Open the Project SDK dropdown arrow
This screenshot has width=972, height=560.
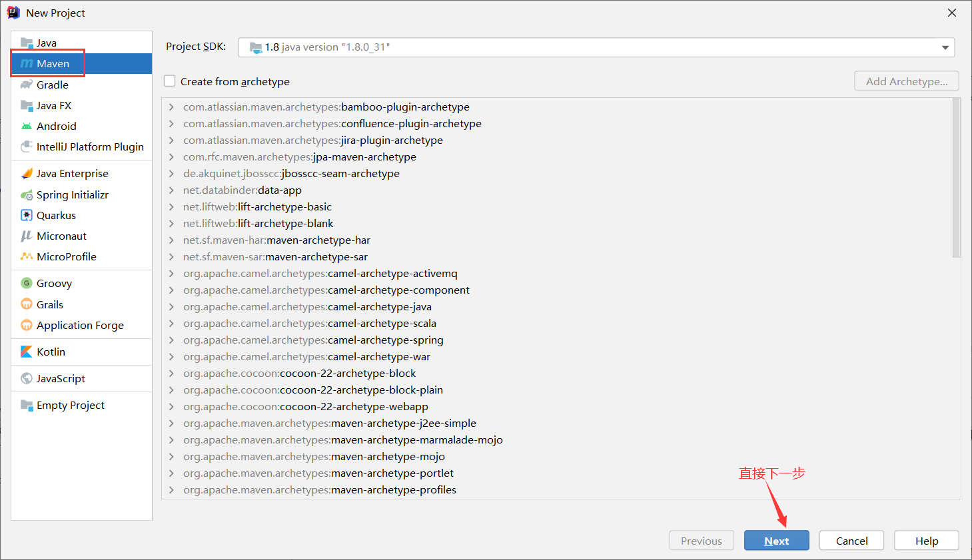945,47
